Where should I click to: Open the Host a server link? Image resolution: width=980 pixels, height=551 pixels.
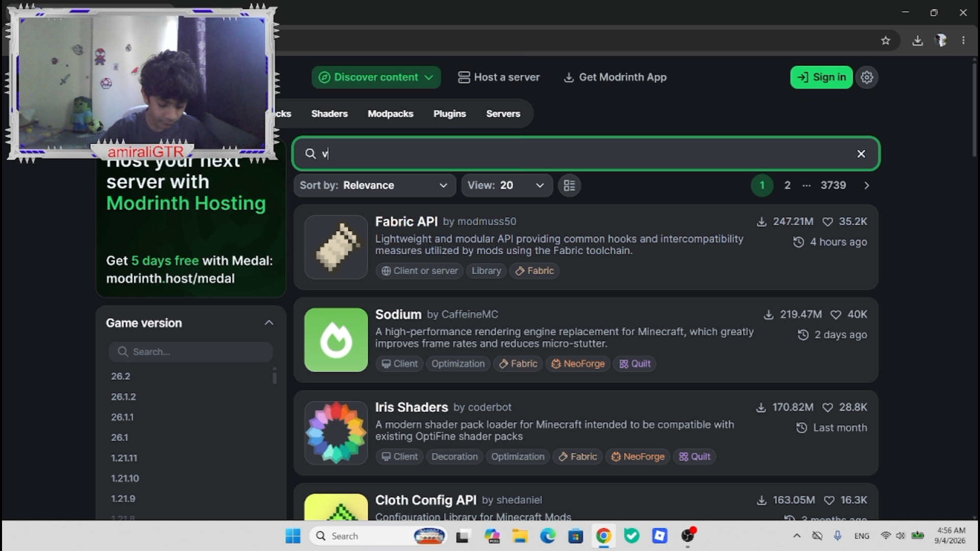point(499,77)
